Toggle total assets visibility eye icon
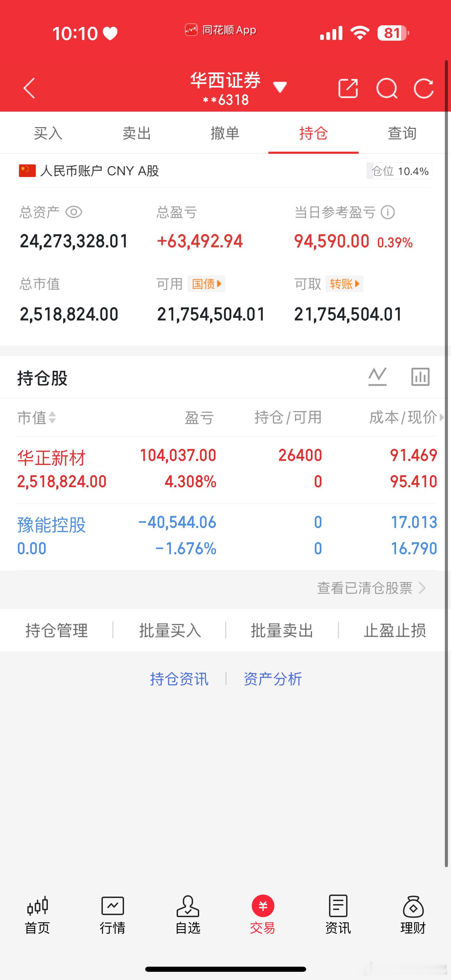This screenshot has height=980, width=451. [74, 212]
